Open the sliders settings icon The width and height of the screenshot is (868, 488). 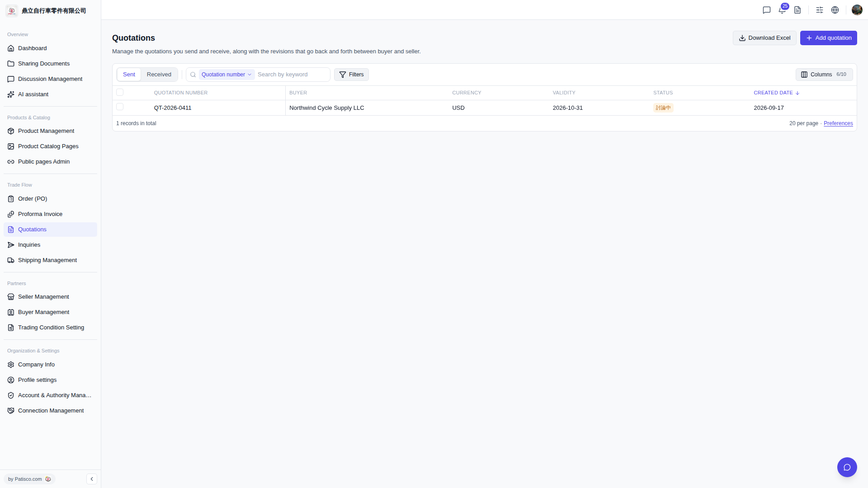(820, 10)
